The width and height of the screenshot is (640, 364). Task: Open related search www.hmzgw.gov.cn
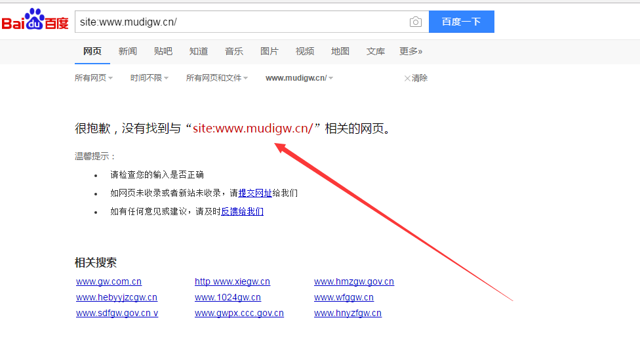(x=354, y=281)
